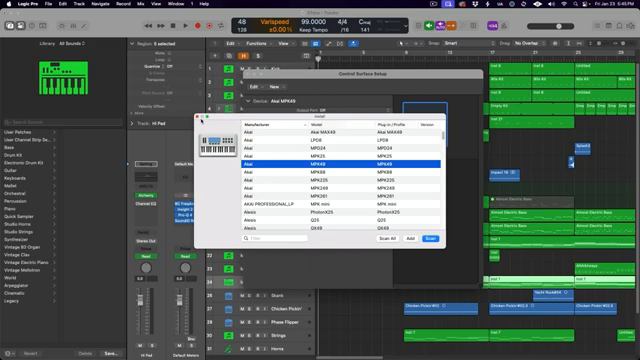640x360 pixels.
Task: Fast forward the transport
Action: click(x=161, y=26)
